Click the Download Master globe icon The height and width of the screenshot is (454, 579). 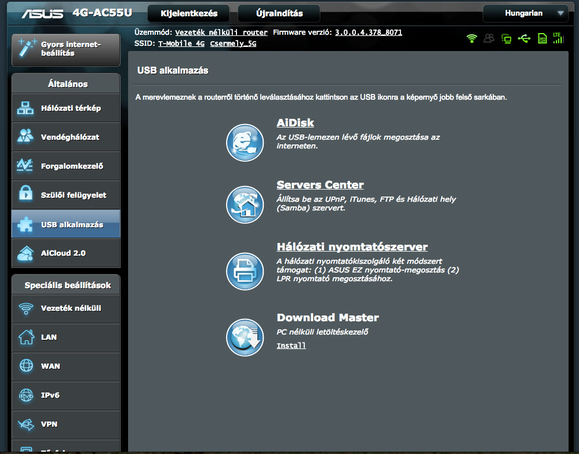(x=245, y=337)
